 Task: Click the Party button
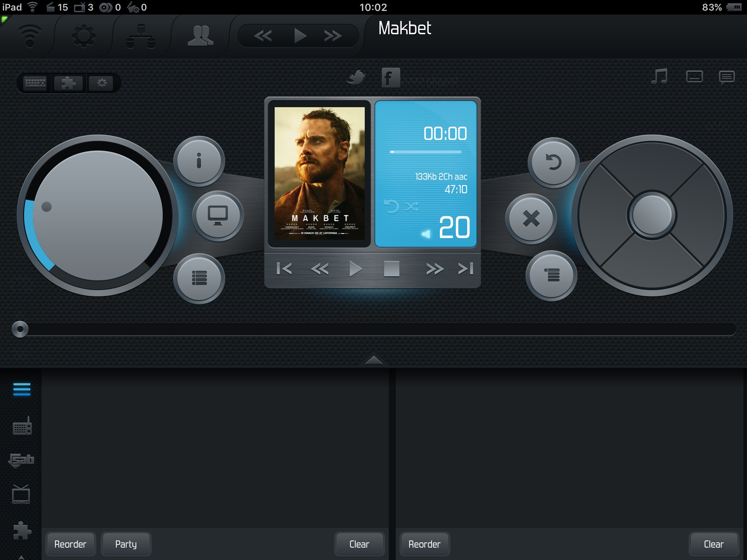tap(126, 544)
